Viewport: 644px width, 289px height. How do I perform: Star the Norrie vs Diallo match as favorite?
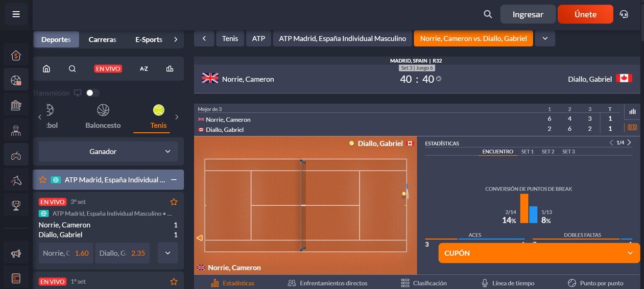coord(173,201)
